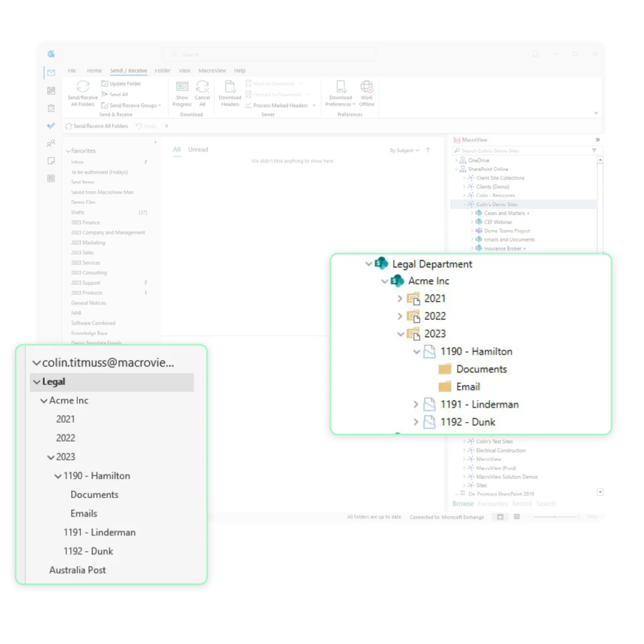Click 1191 - Linderman document set icon
This screenshot has width=644, height=644.
click(429, 404)
